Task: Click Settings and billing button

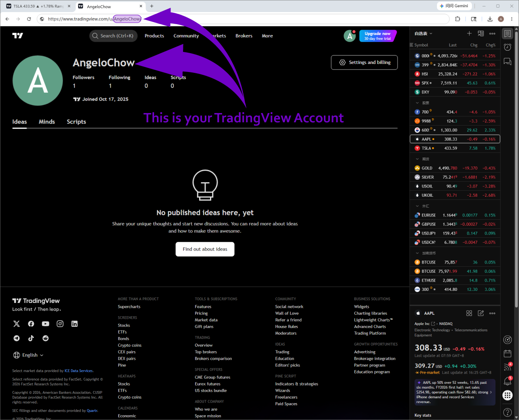Action: (364, 62)
